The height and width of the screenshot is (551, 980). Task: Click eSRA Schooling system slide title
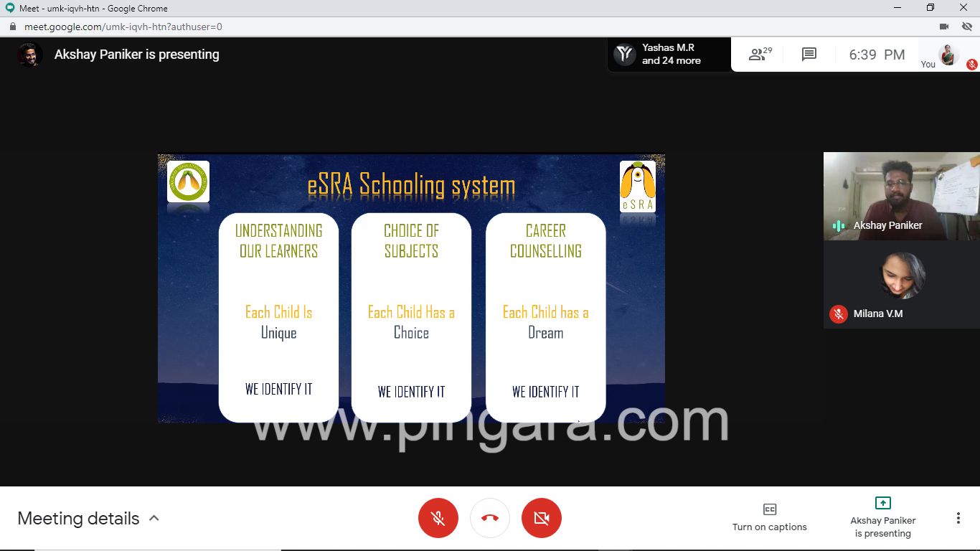[x=411, y=185]
